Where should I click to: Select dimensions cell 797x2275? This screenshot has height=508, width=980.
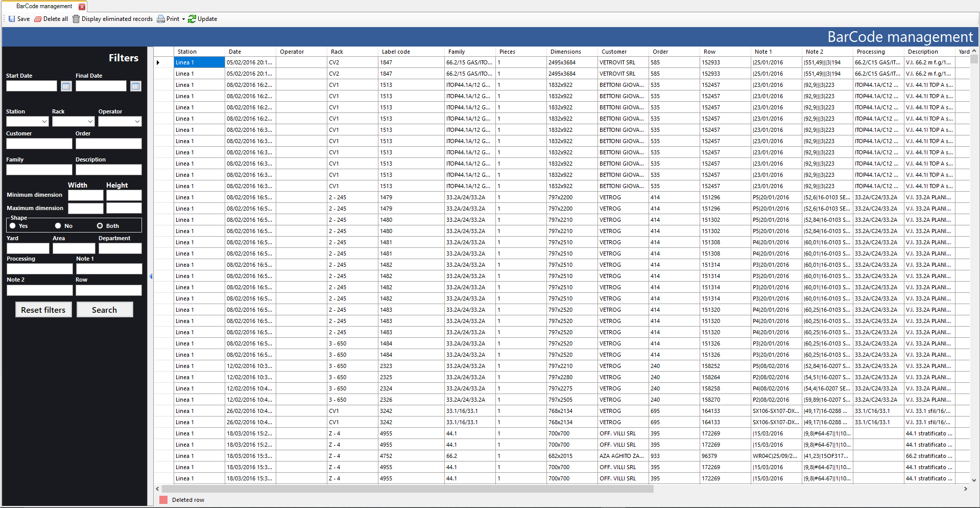click(x=572, y=388)
